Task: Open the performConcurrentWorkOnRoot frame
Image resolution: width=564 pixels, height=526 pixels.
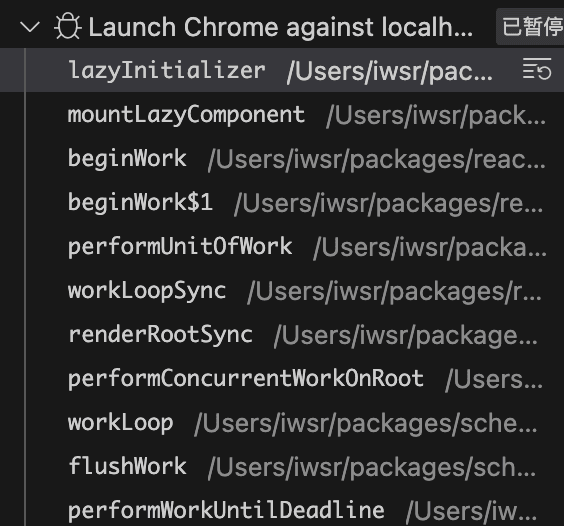Action: (282, 378)
